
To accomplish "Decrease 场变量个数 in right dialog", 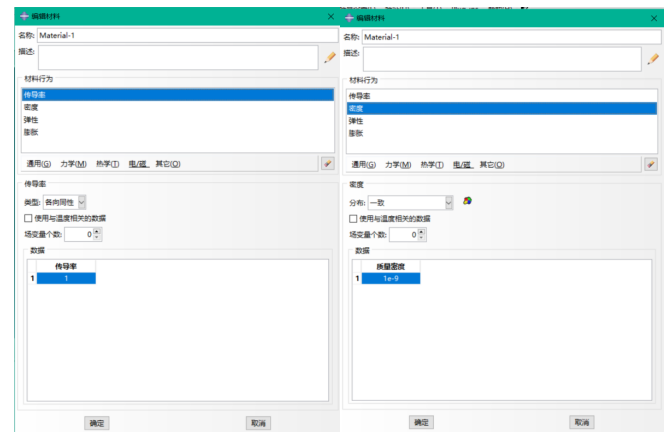I will [x=421, y=238].
